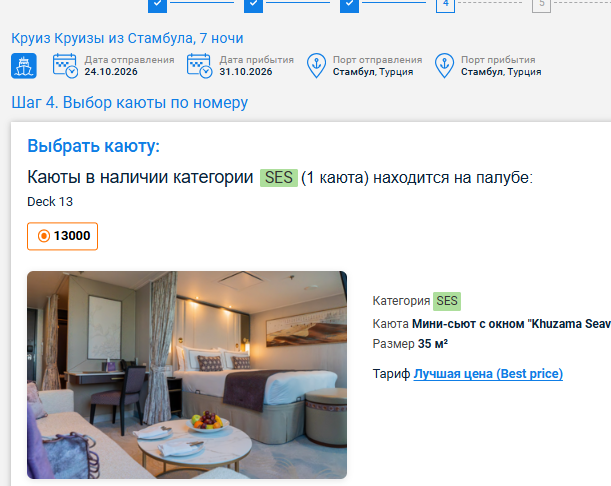This screenshot has width=611, height=486.
Task: Click the SES category badge in heading
Action: coord(279,178)
